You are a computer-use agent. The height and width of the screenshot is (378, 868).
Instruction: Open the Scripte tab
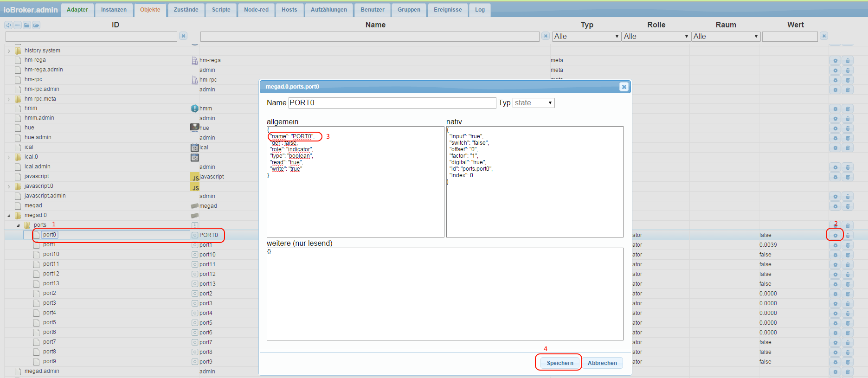click(221, 10)
